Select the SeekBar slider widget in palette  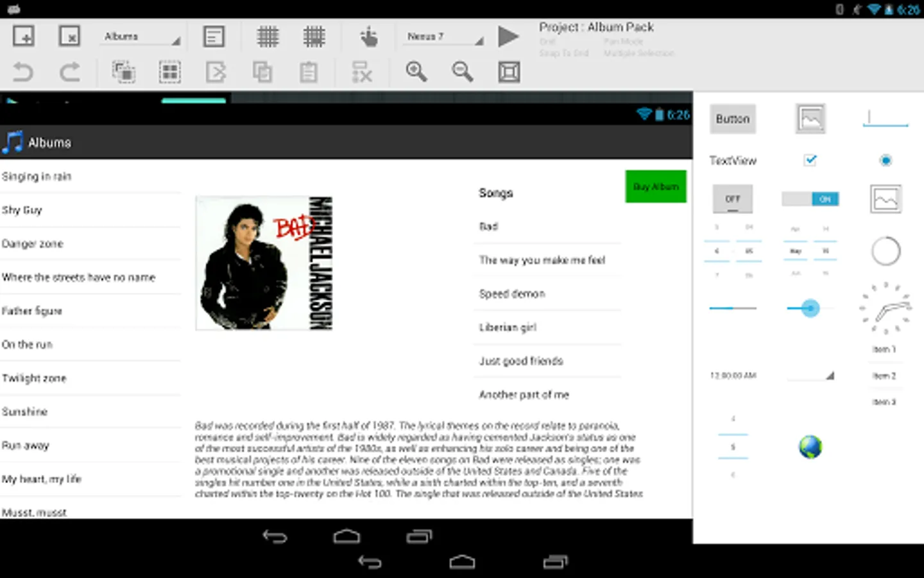(810, 308)
